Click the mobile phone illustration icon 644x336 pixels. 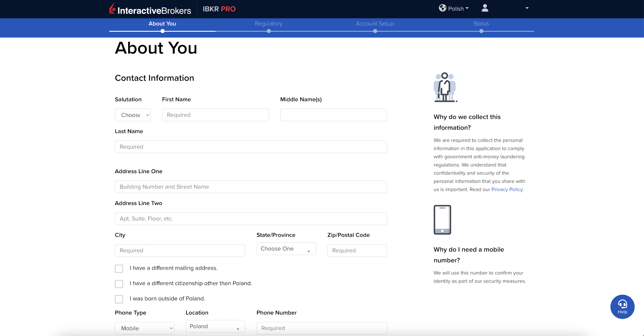pyautogui.click(x=442, y=220)
